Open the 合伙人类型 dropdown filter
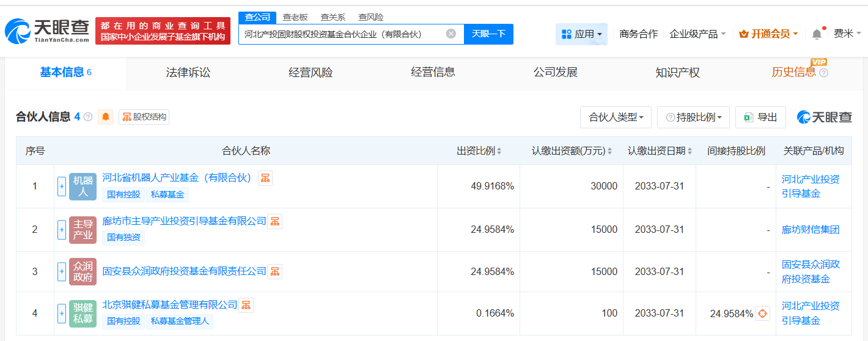The image size is (868, 341). [616, 117]
